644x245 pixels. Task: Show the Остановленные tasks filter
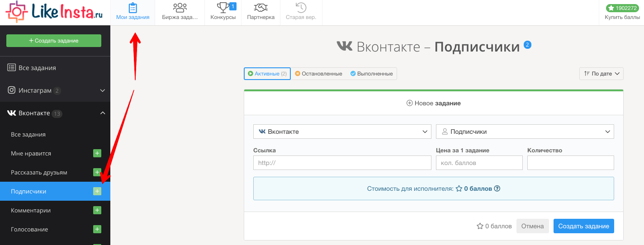tap(318, 74)
